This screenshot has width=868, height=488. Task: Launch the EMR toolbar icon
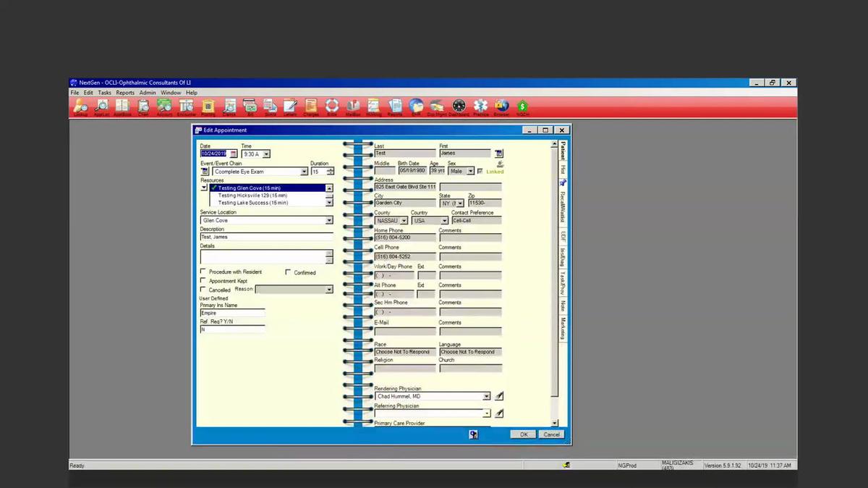click(x=415, y=106)
